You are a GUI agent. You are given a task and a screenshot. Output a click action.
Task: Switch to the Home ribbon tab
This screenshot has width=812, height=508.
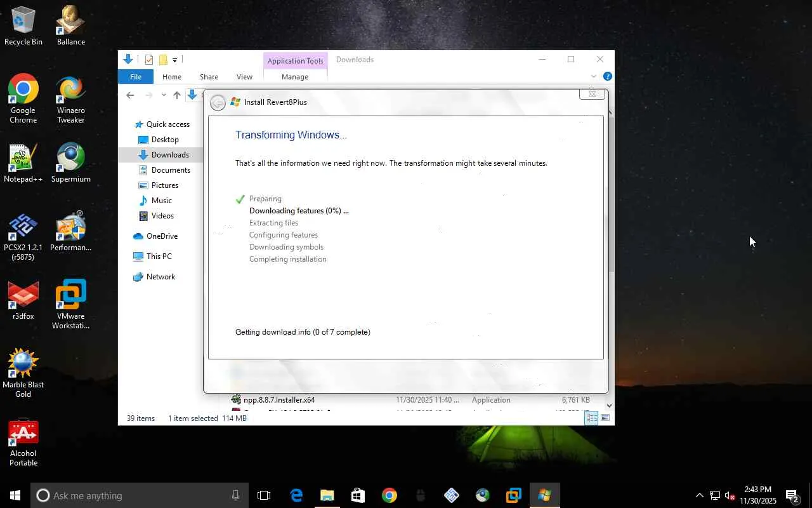pos(172,76)
